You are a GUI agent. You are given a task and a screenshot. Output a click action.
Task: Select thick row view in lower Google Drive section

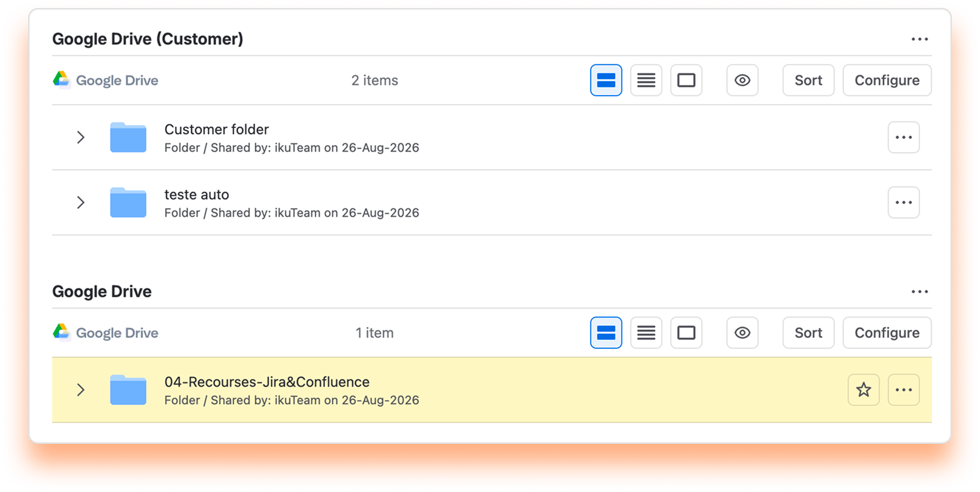pos(606,333)
